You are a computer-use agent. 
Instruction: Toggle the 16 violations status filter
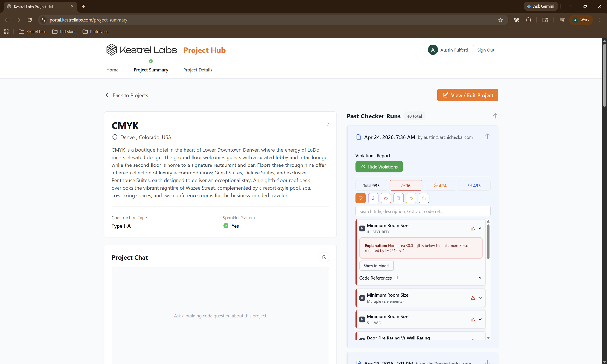pos(406,185)
